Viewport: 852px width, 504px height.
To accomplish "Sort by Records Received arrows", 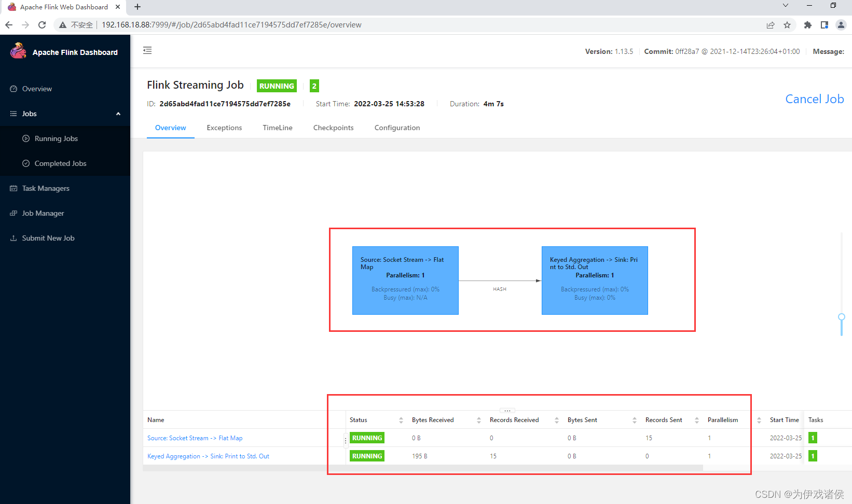I will coord(557,420).
